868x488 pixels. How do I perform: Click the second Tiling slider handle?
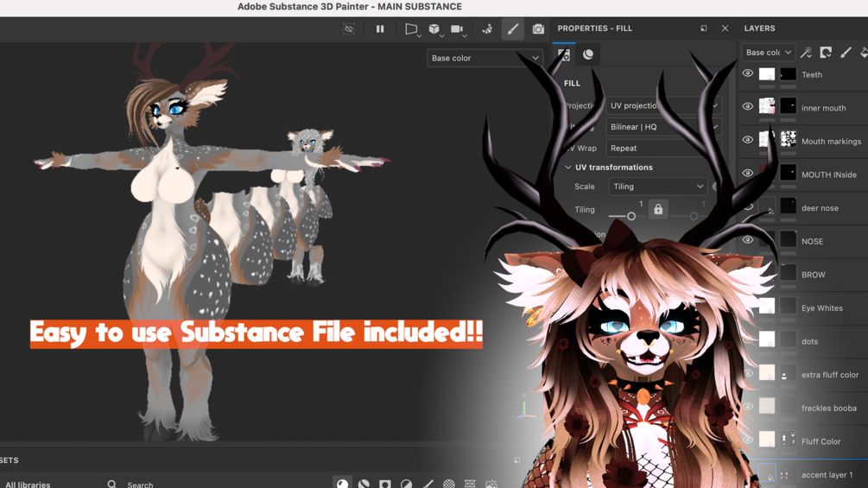694,216
